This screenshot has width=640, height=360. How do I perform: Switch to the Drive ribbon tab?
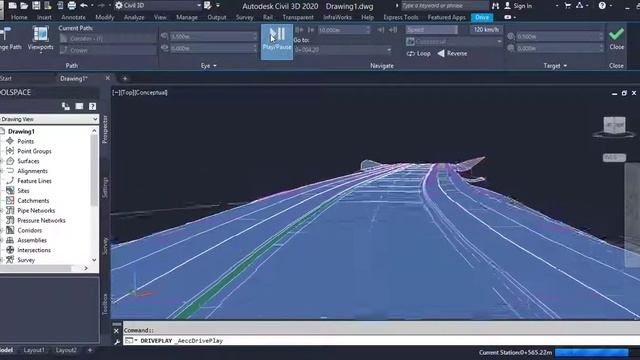[x=482, y=17]
